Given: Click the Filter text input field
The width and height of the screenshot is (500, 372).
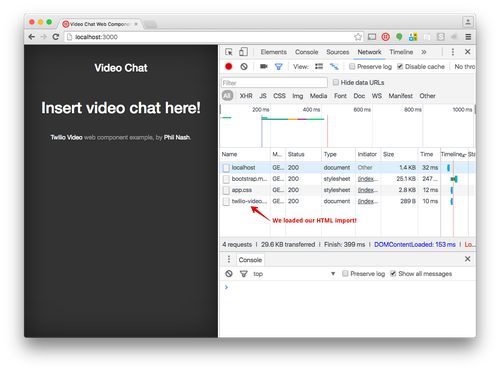Looking at the screenshot, I should click(x=274, y=83).
